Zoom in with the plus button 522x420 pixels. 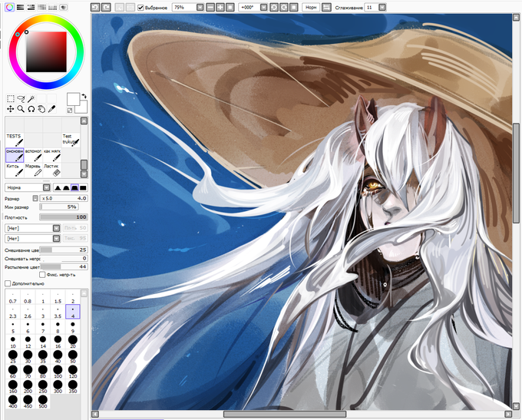220,7
